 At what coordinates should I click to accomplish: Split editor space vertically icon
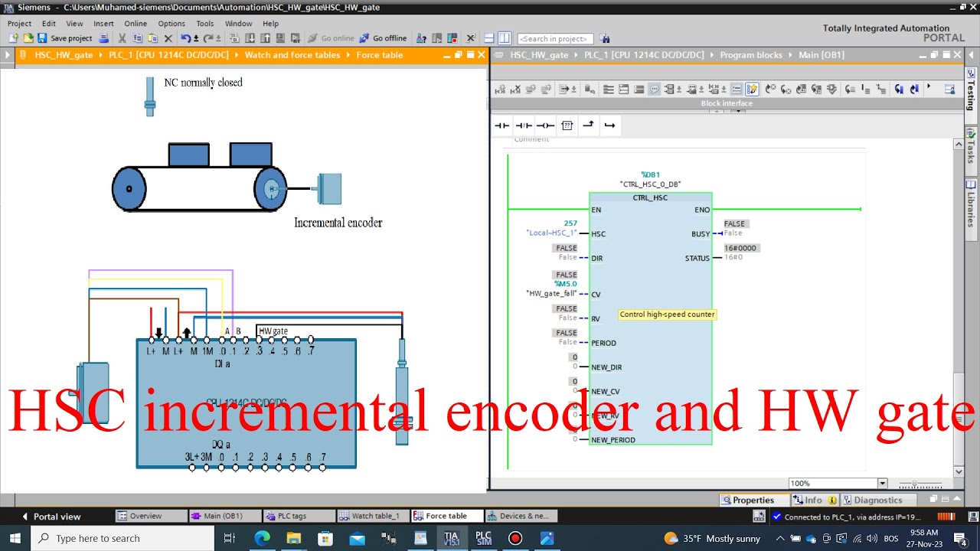505,38
